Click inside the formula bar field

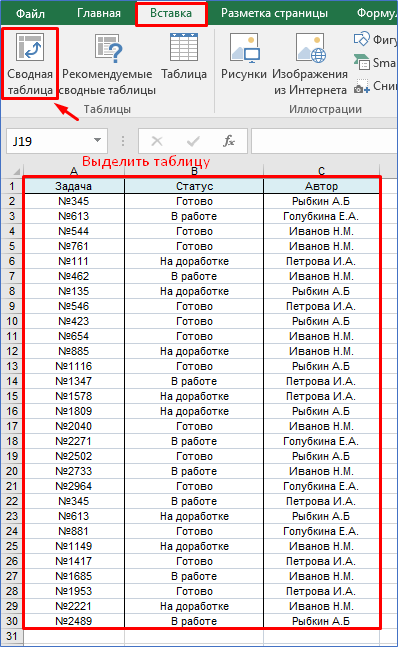click(324, 141)
